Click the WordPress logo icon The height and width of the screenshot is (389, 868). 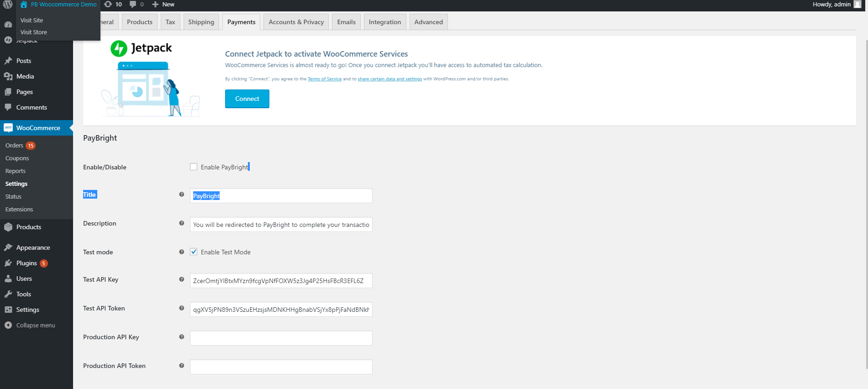coord(8,5)
